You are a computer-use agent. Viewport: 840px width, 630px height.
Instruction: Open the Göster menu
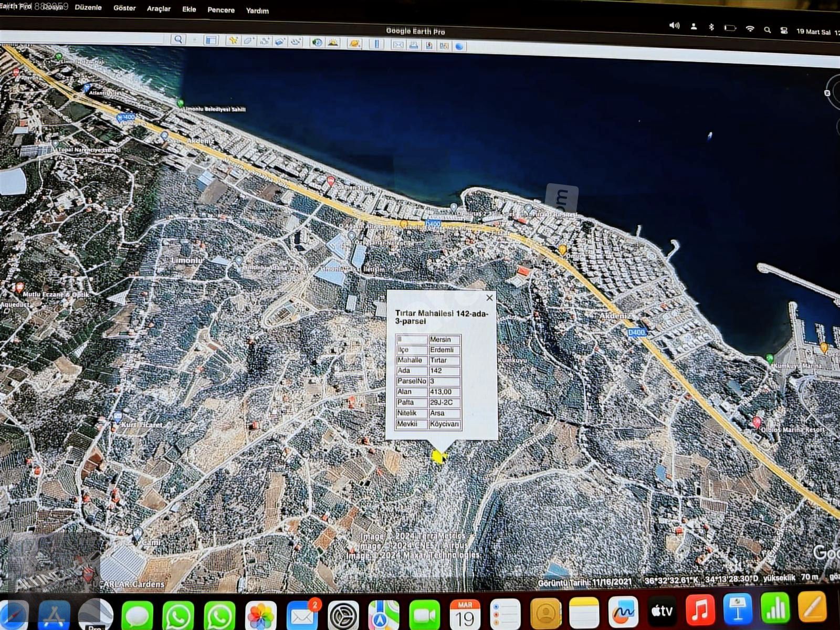click(x=124, y=8)
